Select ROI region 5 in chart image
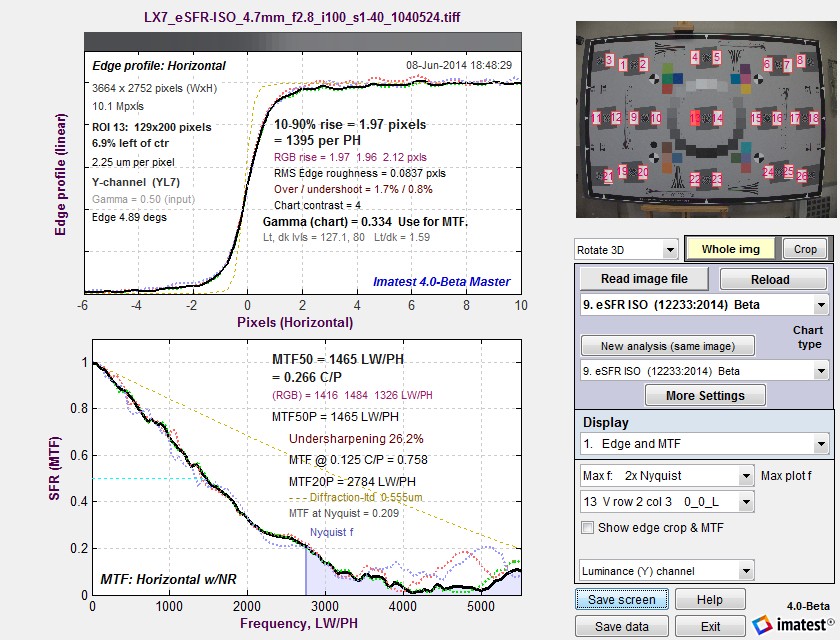 (x=717, y=57)
